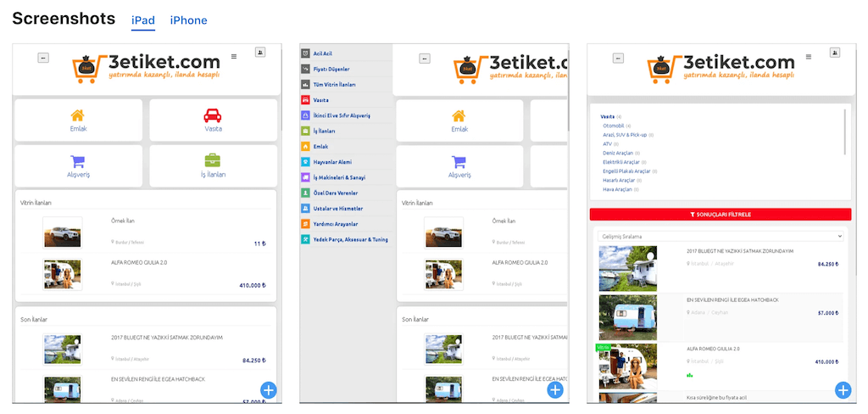Select Elektrikli Araçlar category link
868x414 pixels.
tap(621, 162)
